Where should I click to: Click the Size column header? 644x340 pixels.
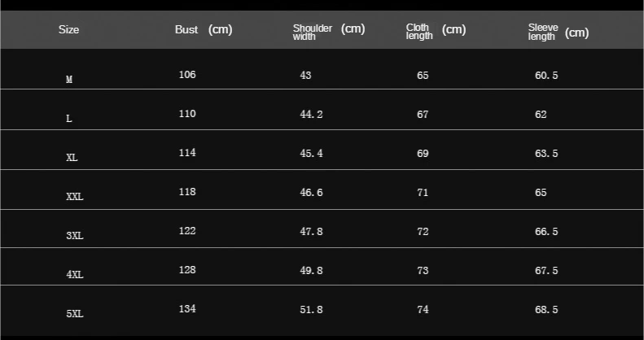68,30
